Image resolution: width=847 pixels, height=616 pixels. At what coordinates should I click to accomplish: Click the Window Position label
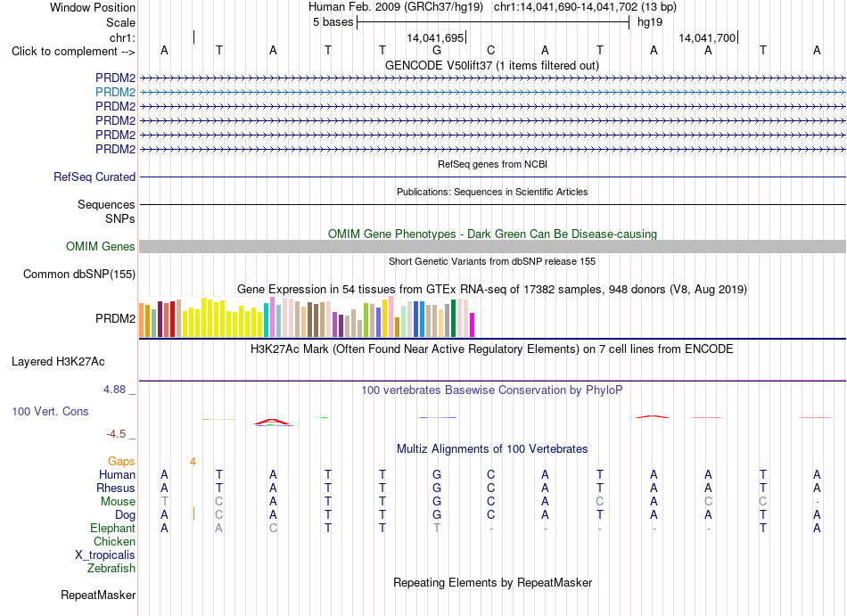coord(93,7)
